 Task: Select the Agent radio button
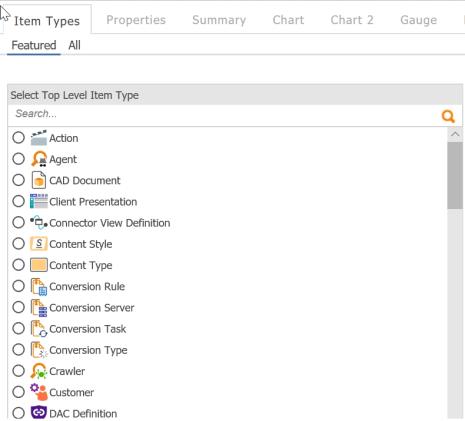click(19, 159)
